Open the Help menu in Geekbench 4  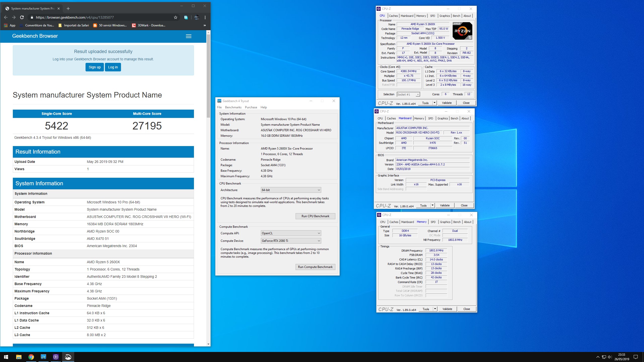pos(264,107)
